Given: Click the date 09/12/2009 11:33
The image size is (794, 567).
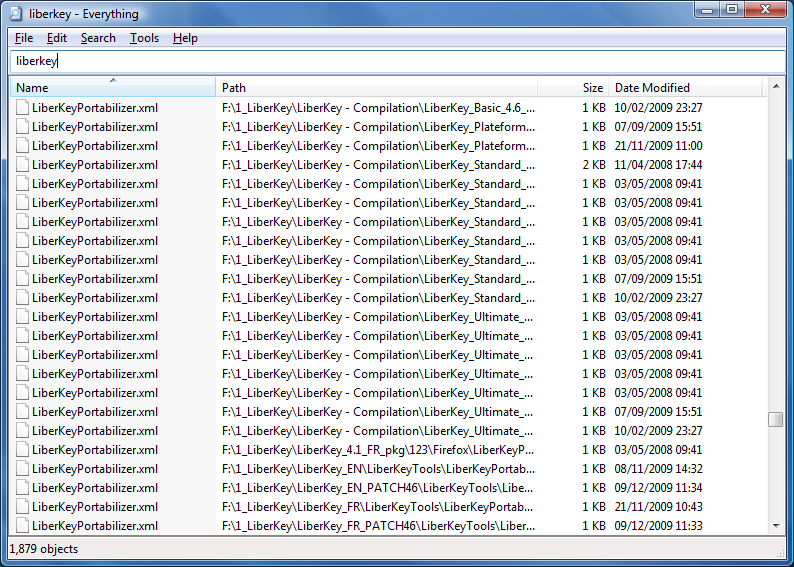Looking at the screenshot, I should point(658,526).
